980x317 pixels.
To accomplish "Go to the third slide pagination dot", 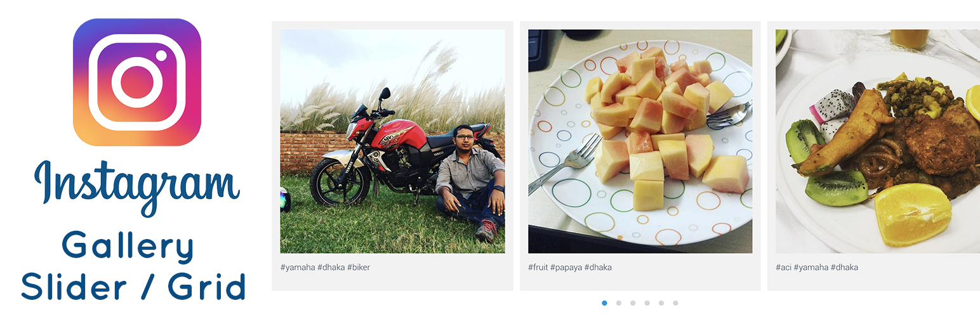I will point(633,303).
